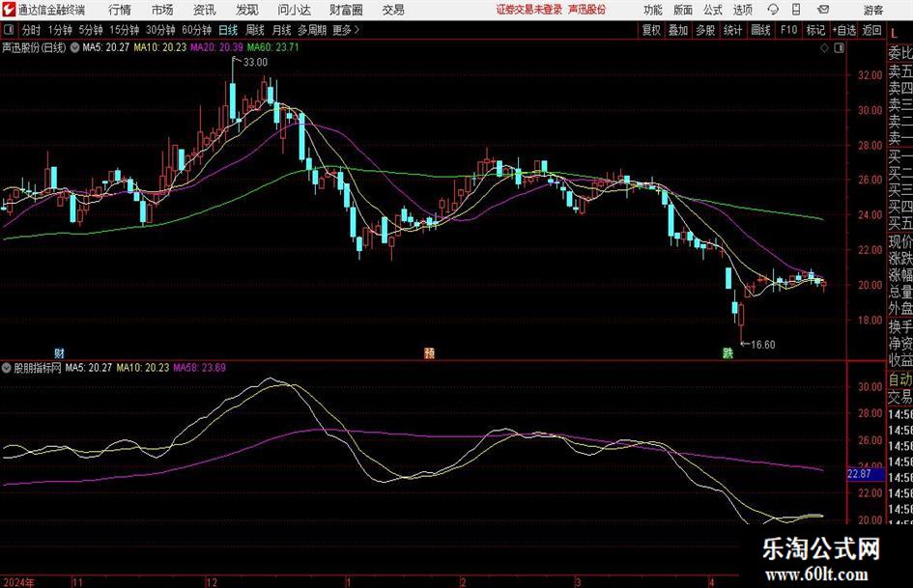This screenshot has height=588, width=913.
Task: Expand the main chart indicator dropdown arrow
Action: [74, 47]
